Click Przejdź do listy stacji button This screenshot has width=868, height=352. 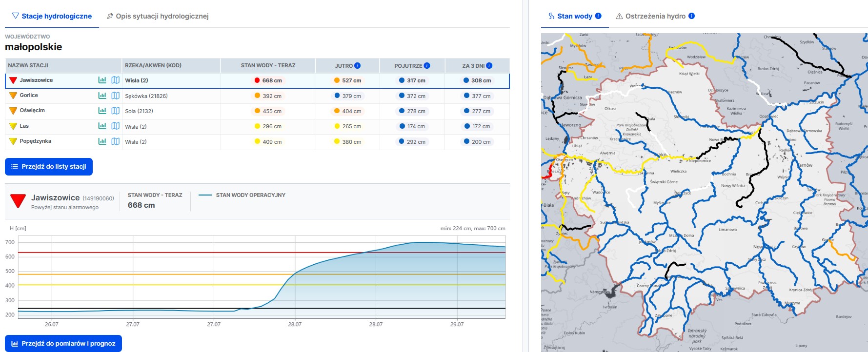[x=49, y=167]
